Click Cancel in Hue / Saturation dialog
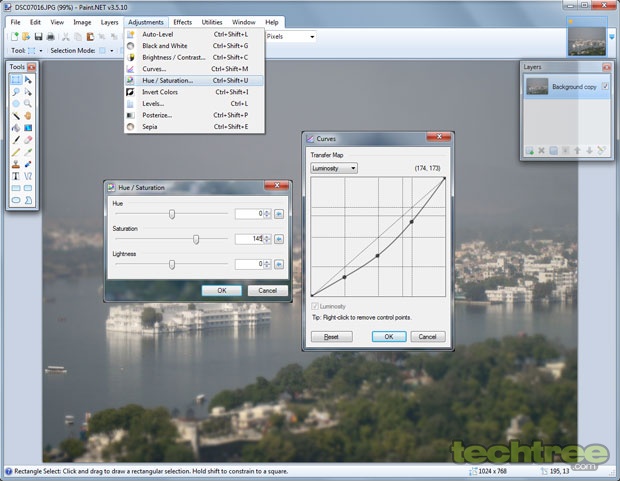This screenshot has height=481, width=620. (268, 290)
